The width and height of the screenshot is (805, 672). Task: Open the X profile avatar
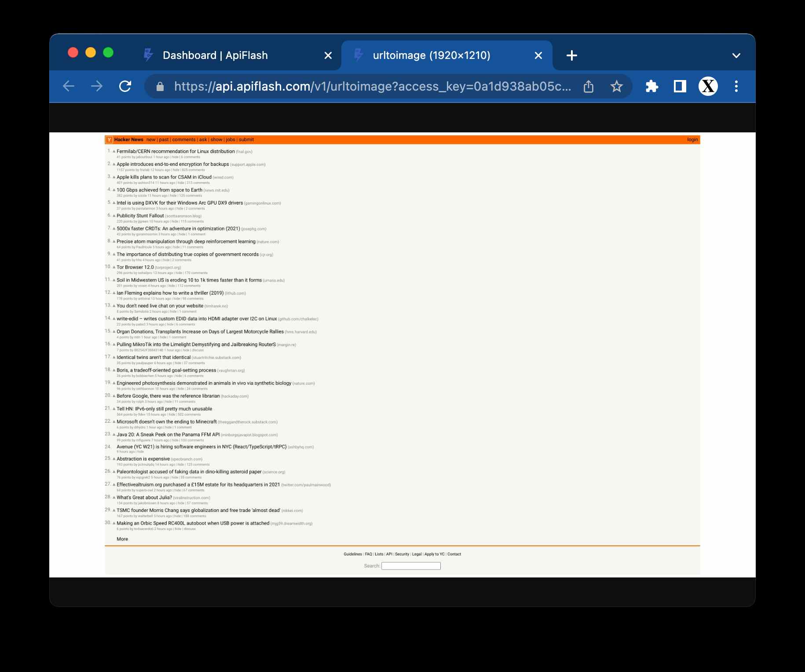[x=708, y=86]
